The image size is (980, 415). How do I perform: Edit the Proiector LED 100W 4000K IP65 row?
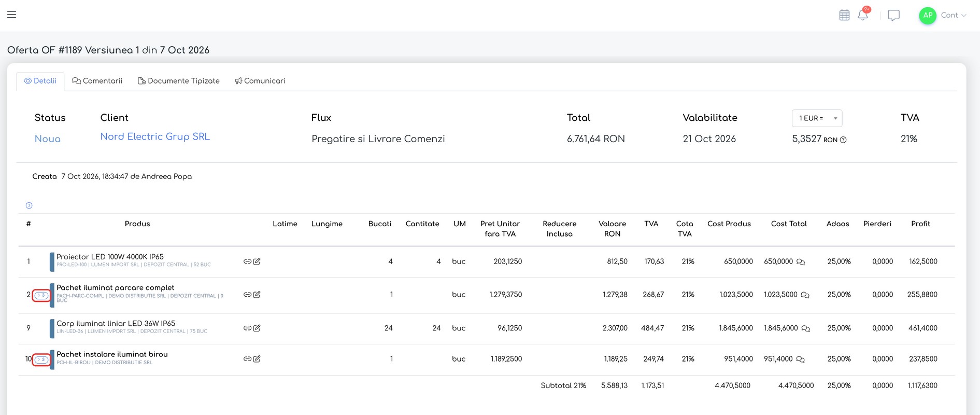[x=257, y=261]
